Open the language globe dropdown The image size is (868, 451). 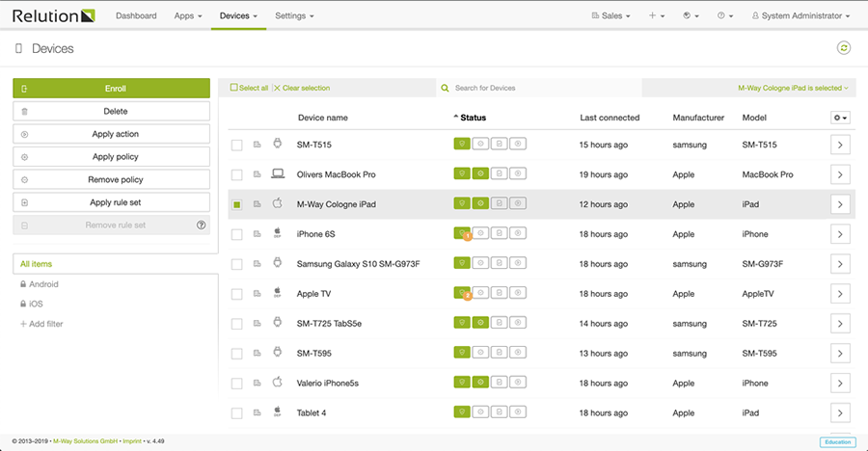pyautogui.click(x=691, y=16)
